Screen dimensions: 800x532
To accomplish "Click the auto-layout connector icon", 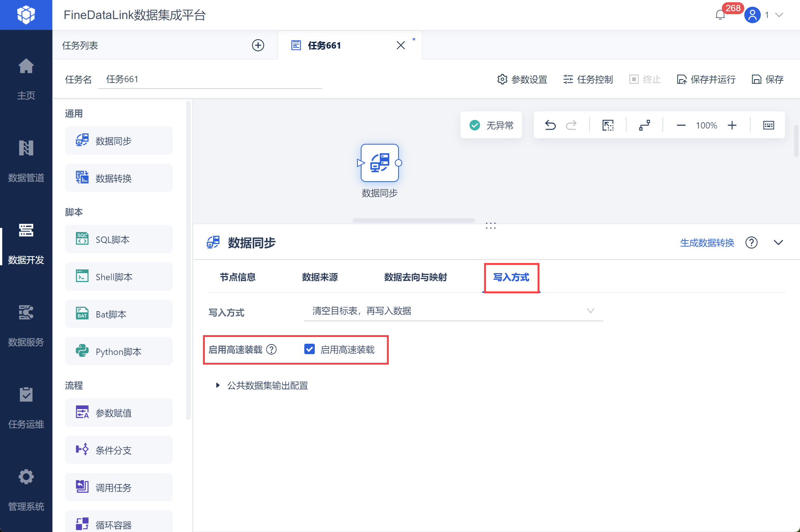I will [x=644, y=125].
